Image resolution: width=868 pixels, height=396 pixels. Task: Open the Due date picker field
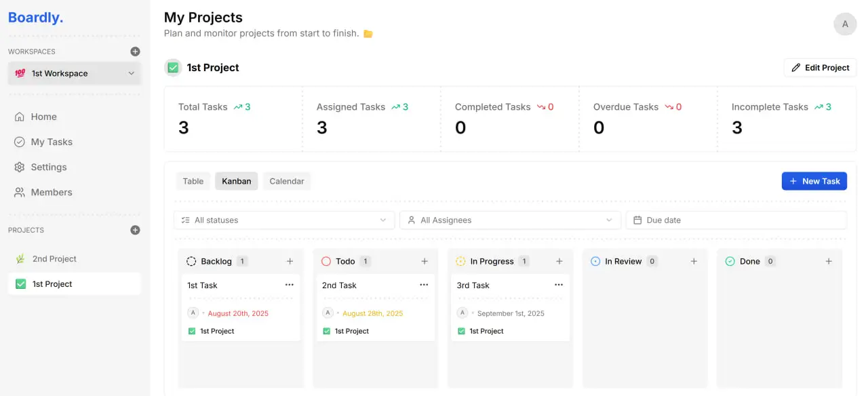736,220
